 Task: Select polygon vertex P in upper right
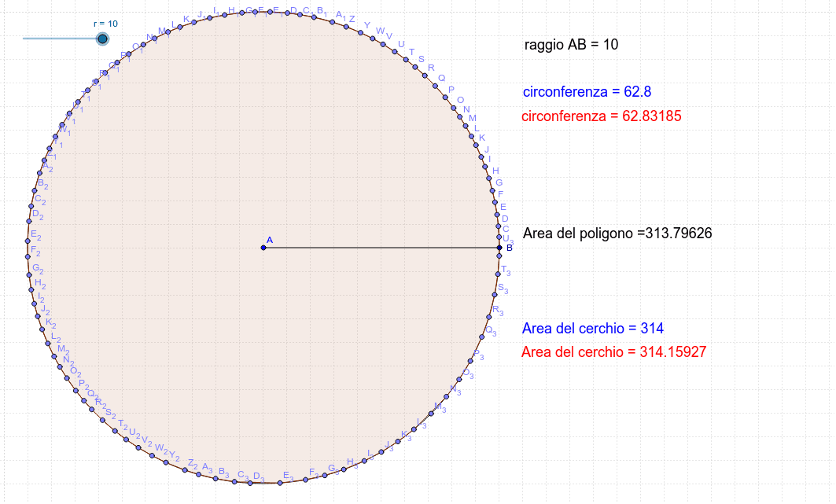tap(444, 97)
